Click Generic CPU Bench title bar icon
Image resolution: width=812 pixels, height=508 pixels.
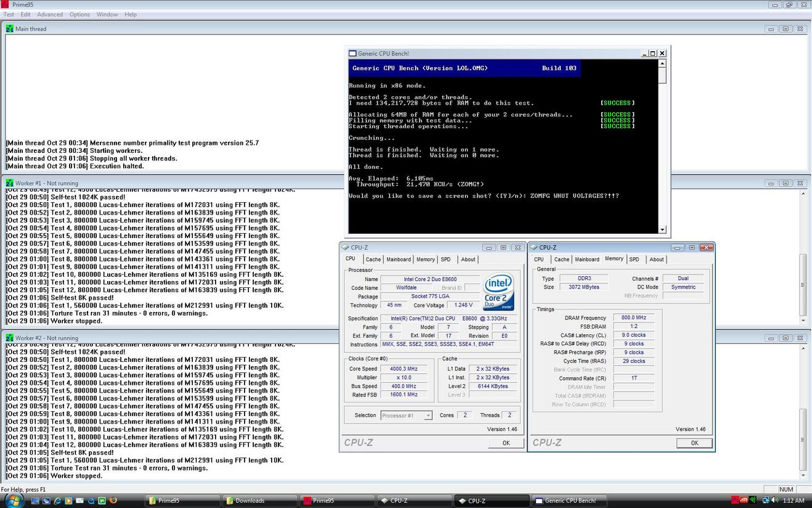tap(352, 54)
